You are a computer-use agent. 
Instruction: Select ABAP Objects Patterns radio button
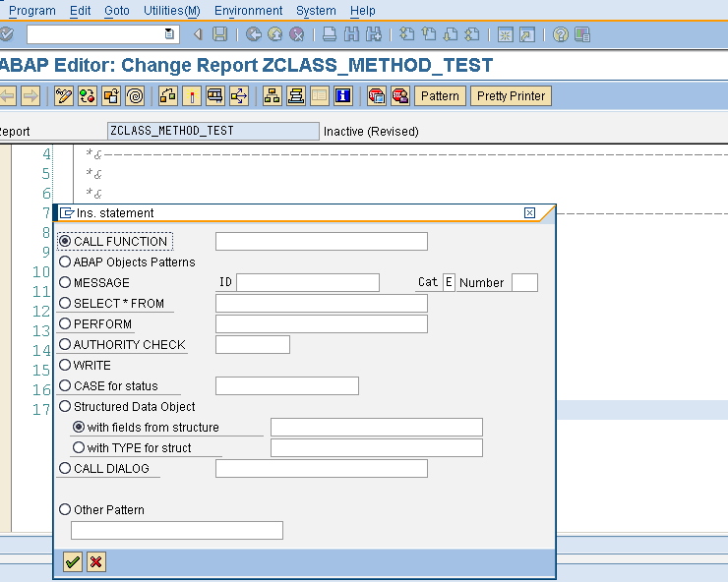click(x=65, y=262)
